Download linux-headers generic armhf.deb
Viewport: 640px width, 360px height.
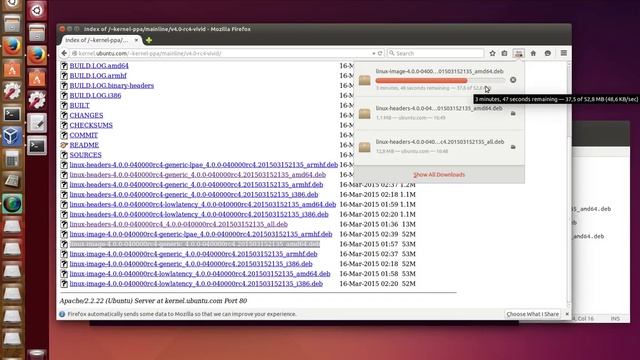pos(196,184)
